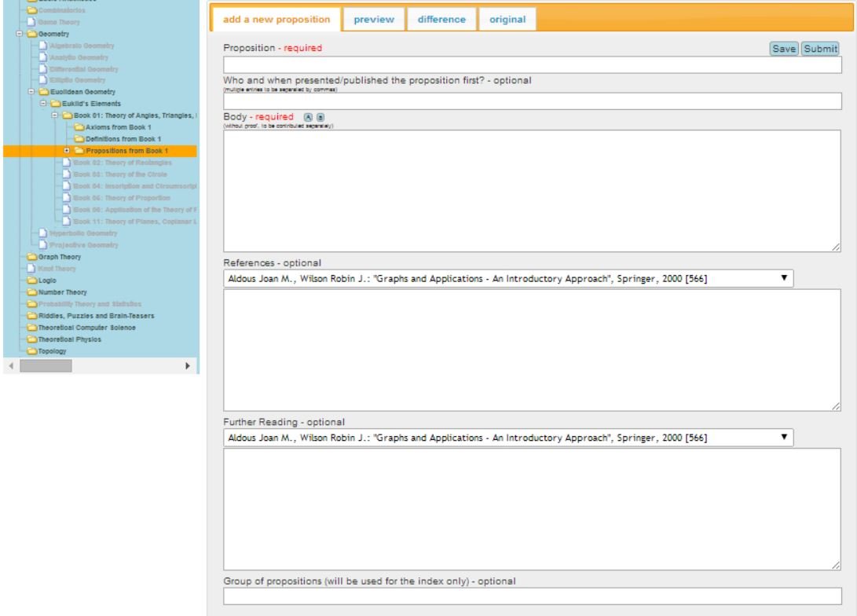Click the small 'a' font size icon
The image size is (857, 616).
click(319, 117)
